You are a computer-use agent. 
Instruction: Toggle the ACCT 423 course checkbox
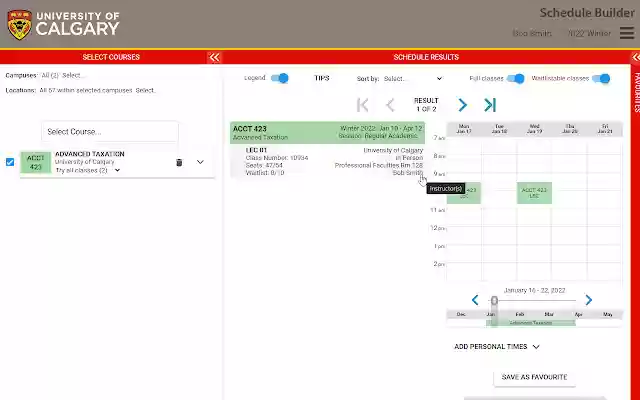[x=10, y=162]
